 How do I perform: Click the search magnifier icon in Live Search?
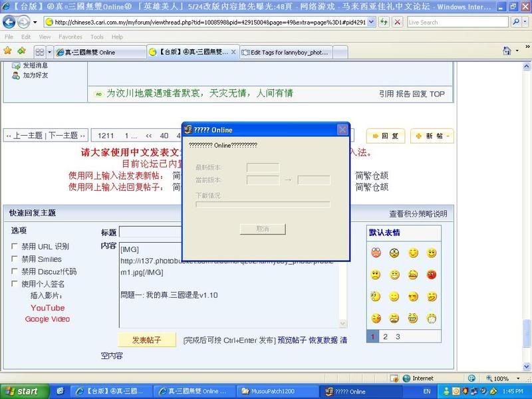click(x=515, y=22)
